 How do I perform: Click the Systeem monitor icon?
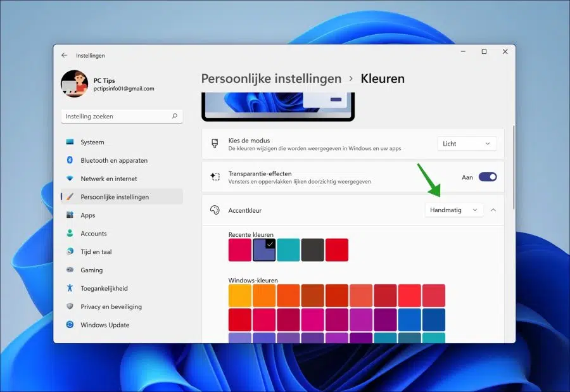point(70,142)
